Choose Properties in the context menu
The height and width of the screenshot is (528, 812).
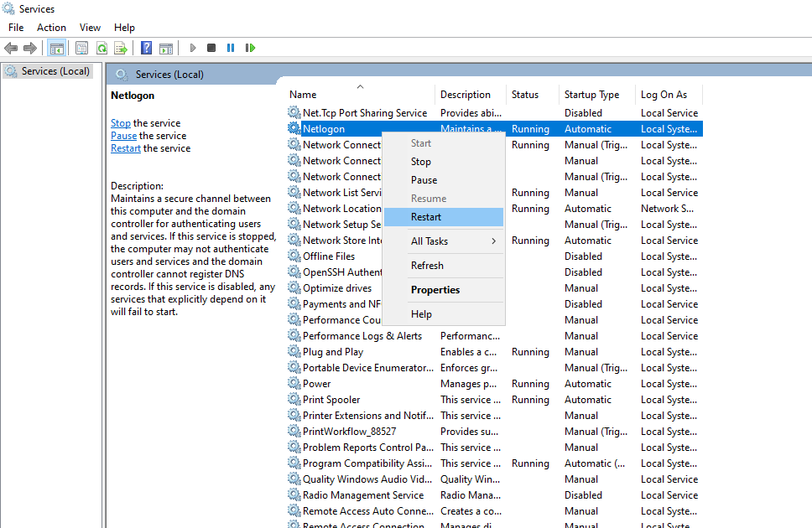444,290
